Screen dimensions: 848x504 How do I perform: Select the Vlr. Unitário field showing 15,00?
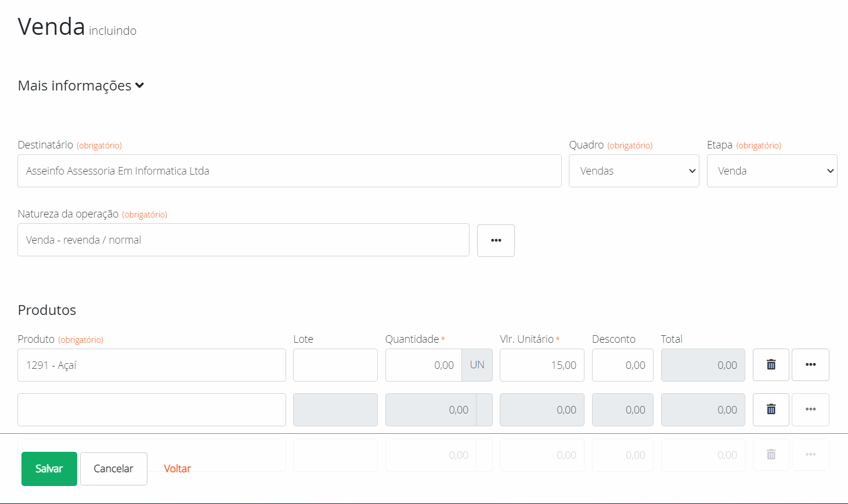(542, 365)
